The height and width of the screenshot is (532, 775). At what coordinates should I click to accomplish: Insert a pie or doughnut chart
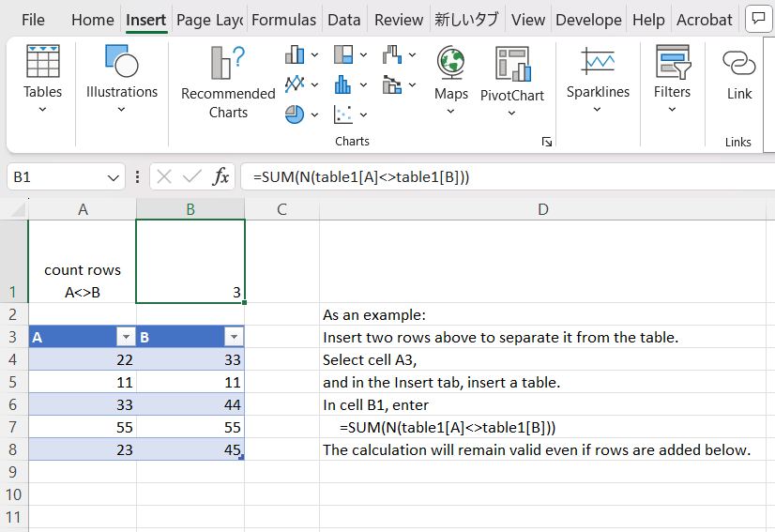[295, 114]
